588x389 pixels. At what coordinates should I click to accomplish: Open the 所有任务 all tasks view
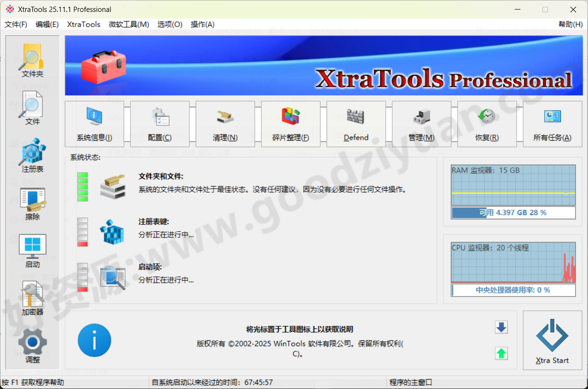coord(552,123)
